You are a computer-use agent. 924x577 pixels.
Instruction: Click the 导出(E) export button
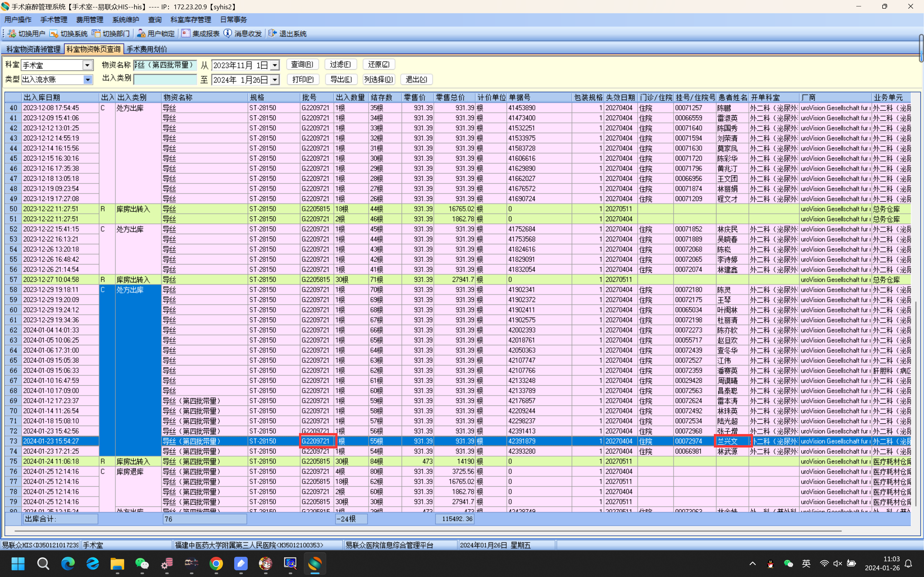(341, 79)
